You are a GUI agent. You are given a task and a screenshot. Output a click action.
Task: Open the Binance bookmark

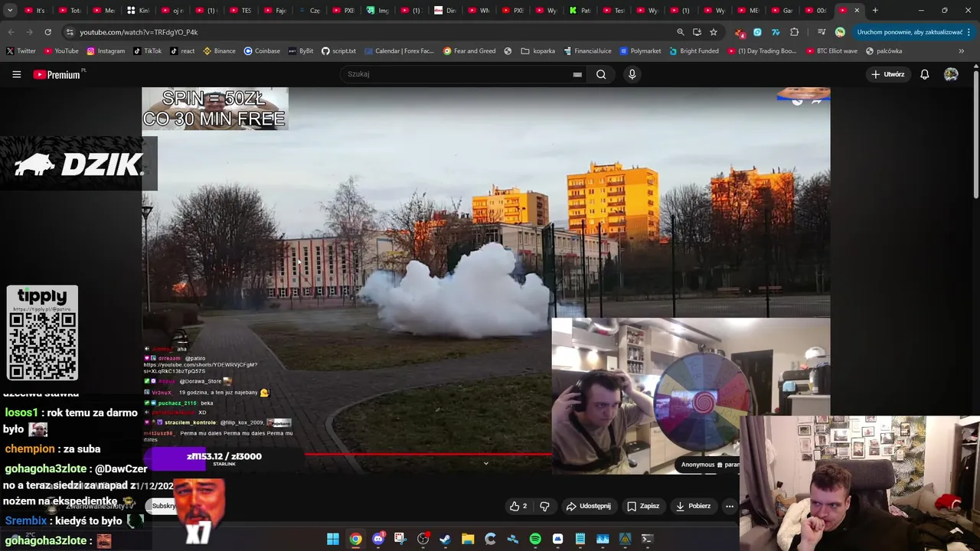(x=219, y=51)
